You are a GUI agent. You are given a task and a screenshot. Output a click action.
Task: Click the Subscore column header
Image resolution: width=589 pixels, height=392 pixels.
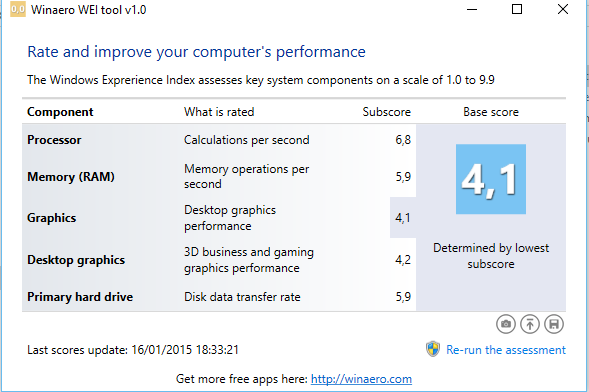point(387,112)
